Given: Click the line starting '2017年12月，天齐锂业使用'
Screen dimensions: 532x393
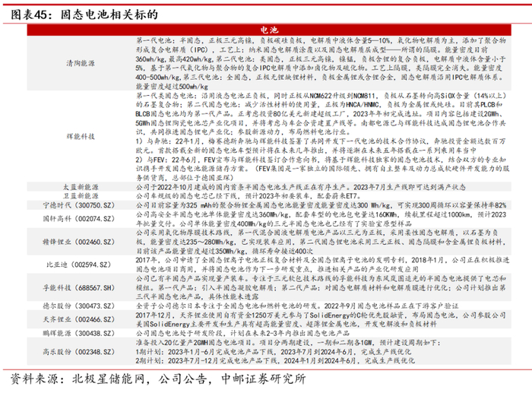Looking at the screenshot, I should [321, 315].
